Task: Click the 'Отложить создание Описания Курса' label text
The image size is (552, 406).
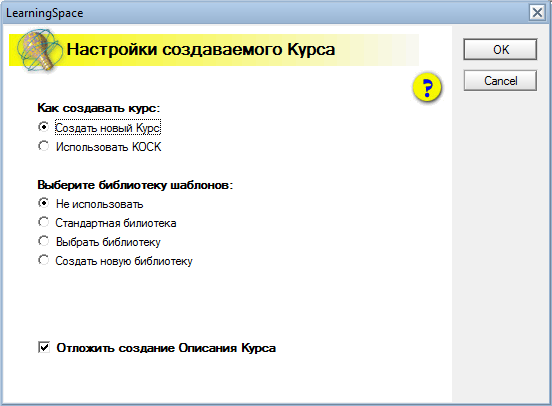Action: click(166, 348)
